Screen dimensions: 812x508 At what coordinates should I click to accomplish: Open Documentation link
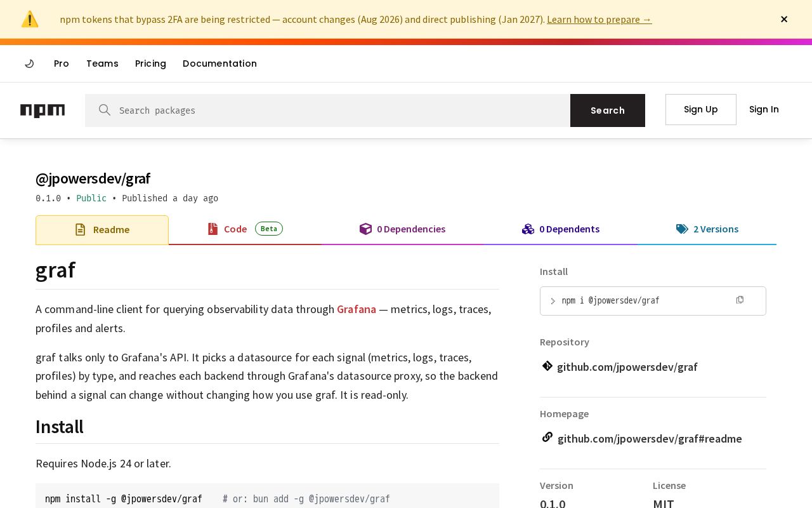(219, 63)
